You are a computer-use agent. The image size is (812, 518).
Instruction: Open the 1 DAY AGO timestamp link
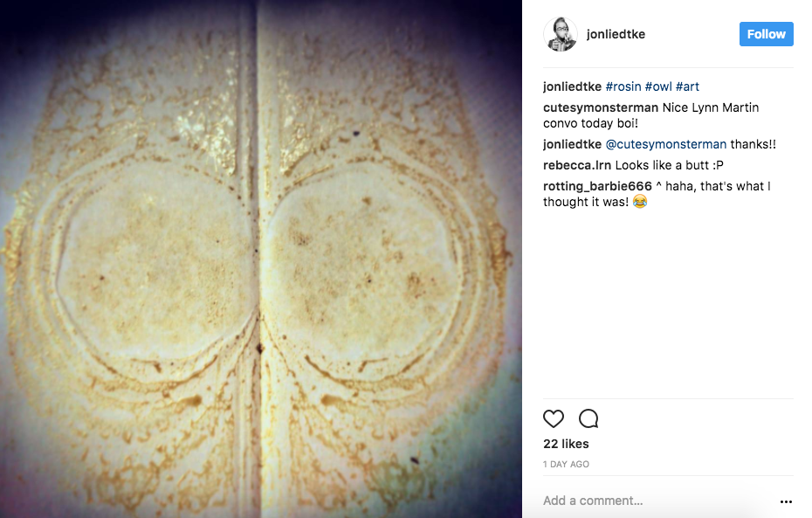pyautogui.click(x=566, y=465)
